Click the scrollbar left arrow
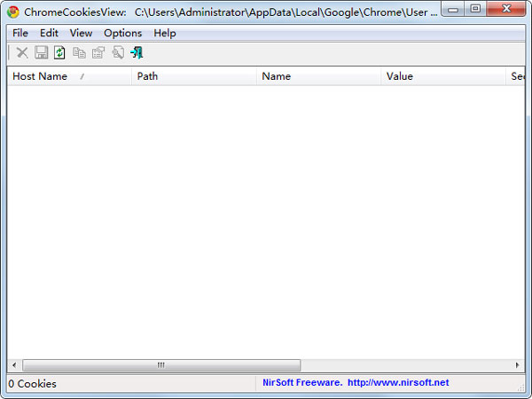The width and height of the screenshot is (532, 399). coord(14,365)
